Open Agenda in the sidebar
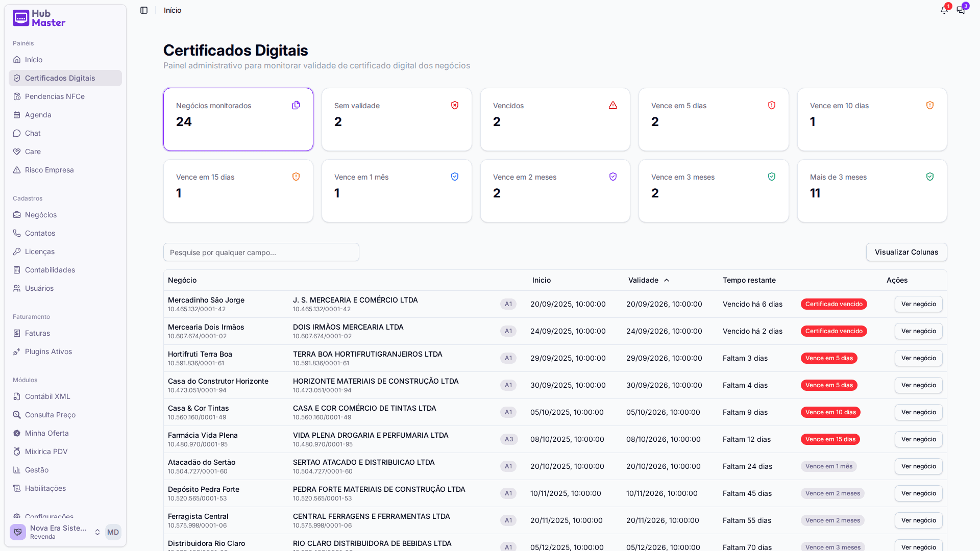This screenshot has width=980, height=551. point(65,115)
